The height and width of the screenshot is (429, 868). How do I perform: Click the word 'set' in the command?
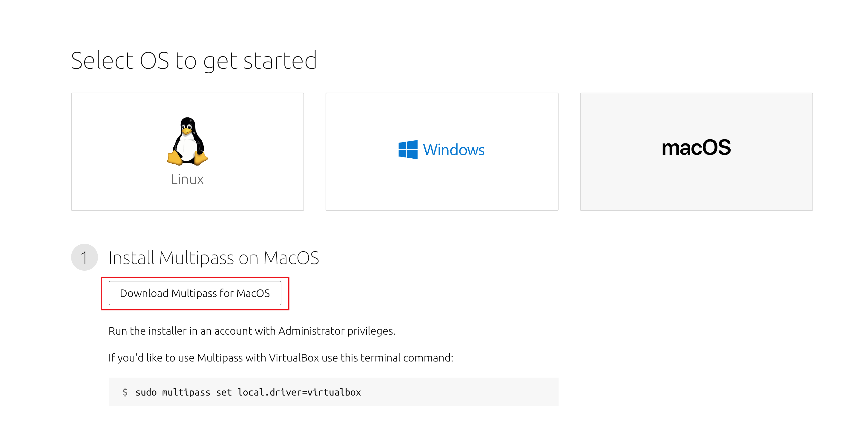(x=224, y=393)
